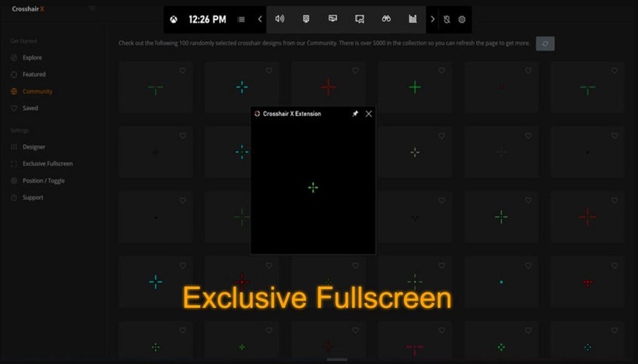
Task: Click the Crosshair X logo text
Action: click(28, 9)
